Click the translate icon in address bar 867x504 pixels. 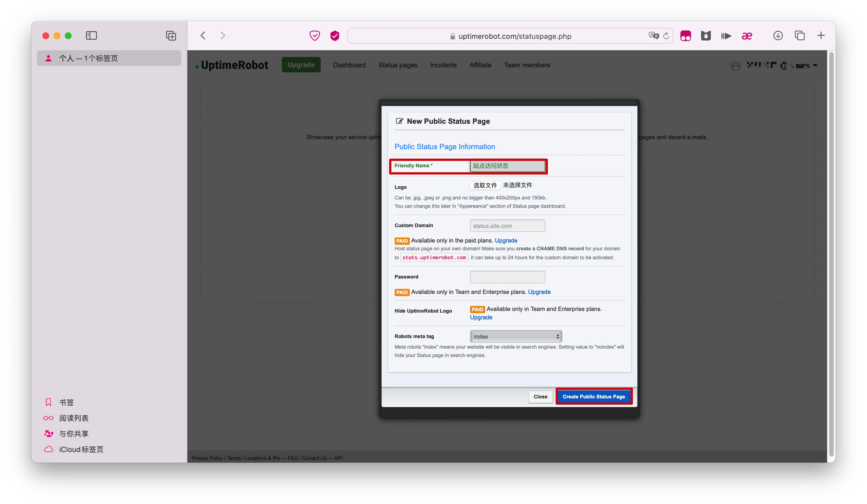[653, 36]
